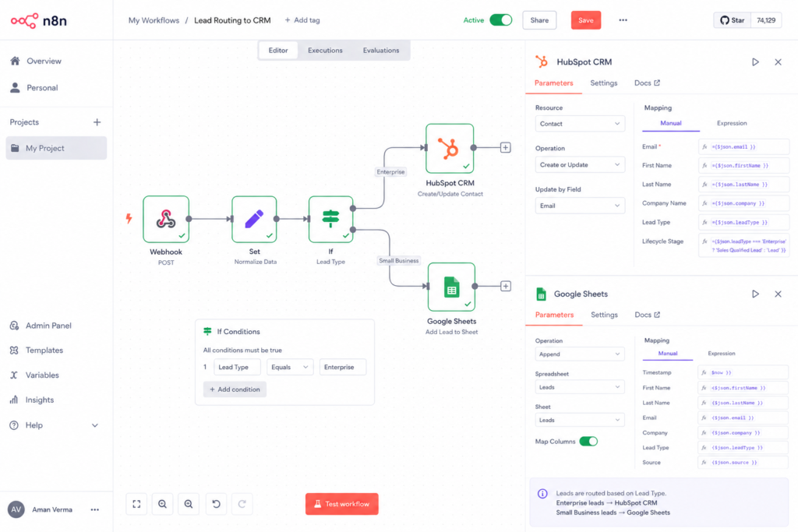
Task: Select the HubSpot CRM node on canvas
Action: pyautogui.click(x=450, y=148)
